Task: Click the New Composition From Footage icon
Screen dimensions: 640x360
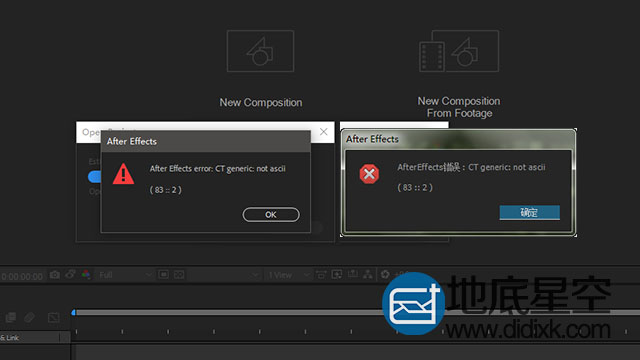Action: point(459,51)
